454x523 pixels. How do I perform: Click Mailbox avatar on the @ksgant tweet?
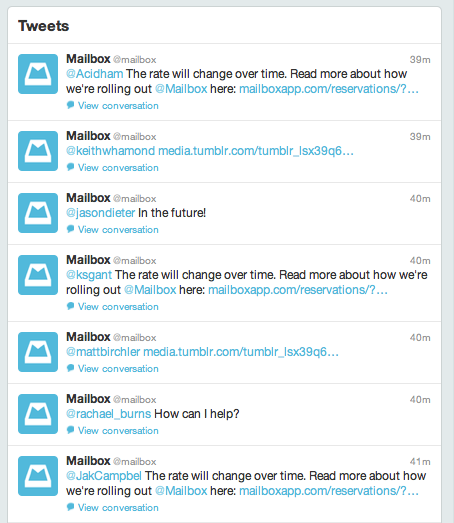(x=38, y=275)
